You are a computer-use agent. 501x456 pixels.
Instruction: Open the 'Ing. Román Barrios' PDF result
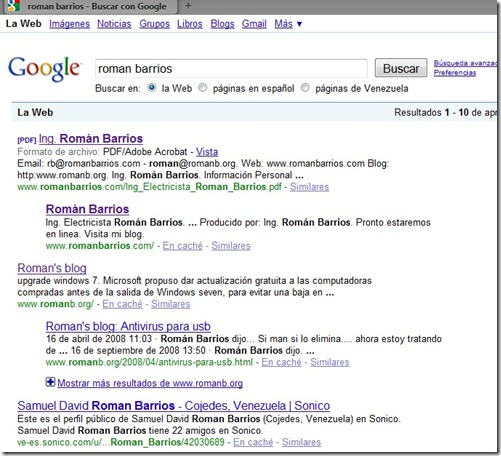click(x=91, y=139)
